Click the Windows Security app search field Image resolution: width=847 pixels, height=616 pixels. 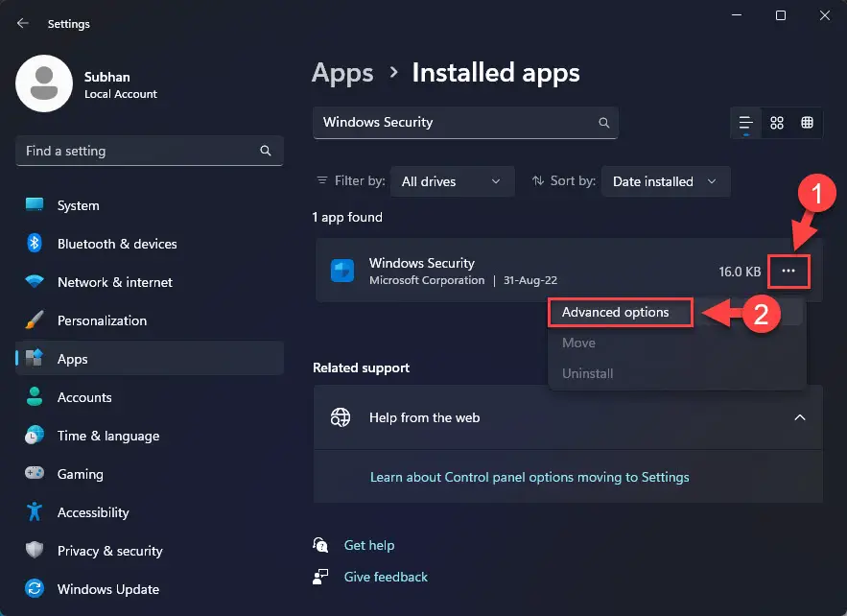(465, 123)
